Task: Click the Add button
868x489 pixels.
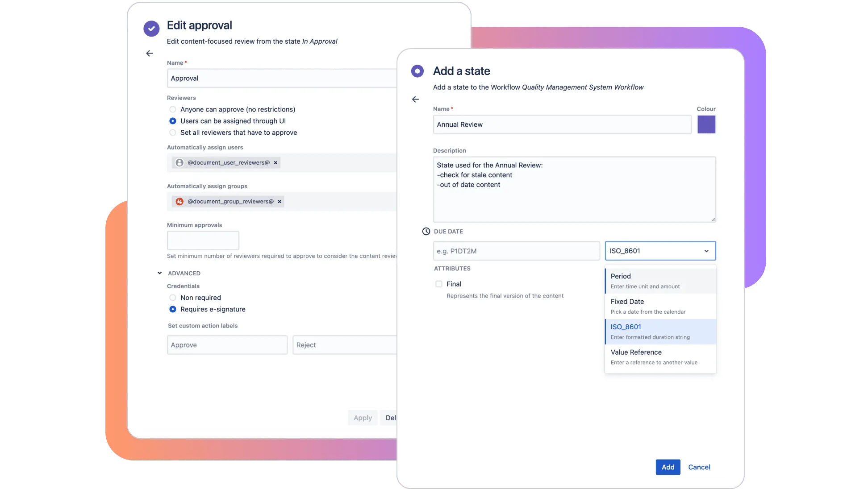Action: click(x=668, y=467)
